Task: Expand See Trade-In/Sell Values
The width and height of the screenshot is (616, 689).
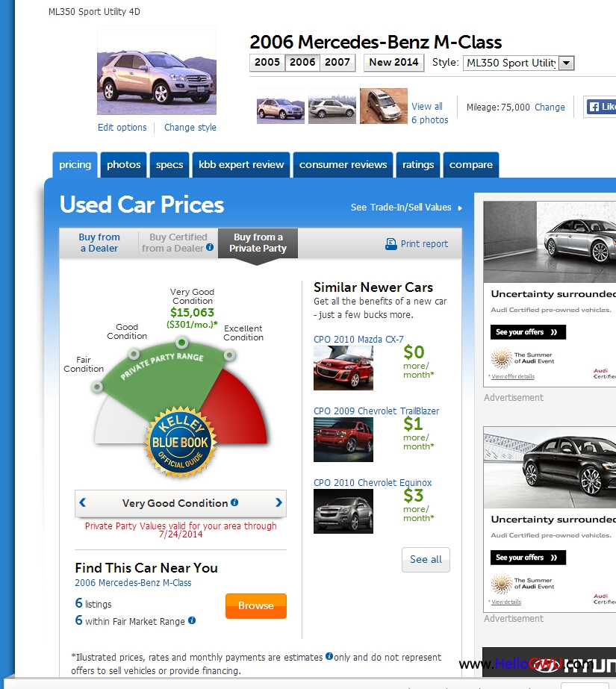Action: (406, 208)
